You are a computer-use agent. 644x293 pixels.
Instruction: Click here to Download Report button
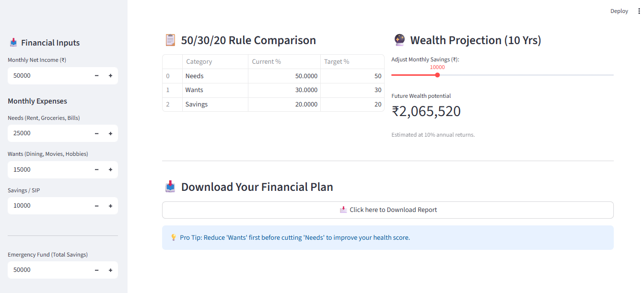(387, 210)
